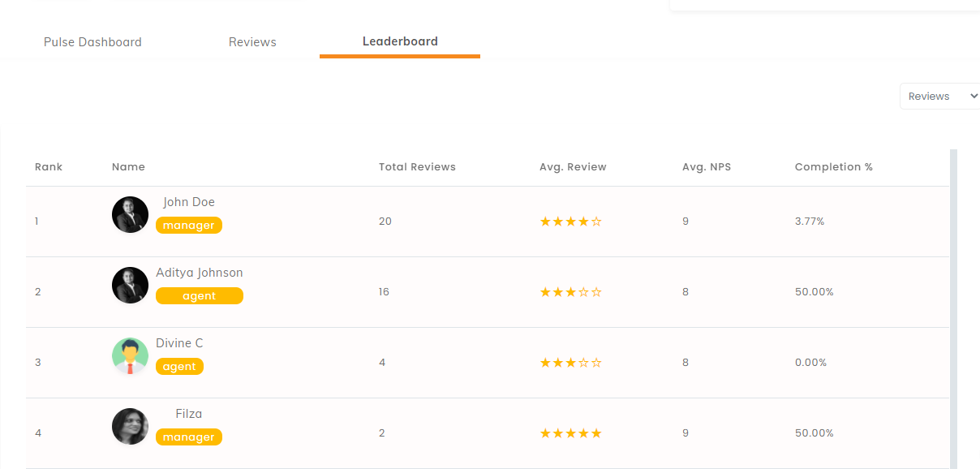Click Filza's profile avatar

(x=130, y=426)
